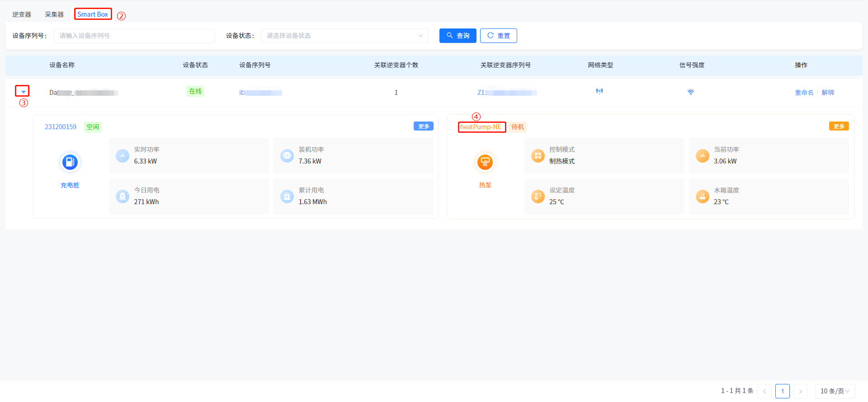Open the 10 条/页 page size dropdown
The width and height of the screenshot is (868, 402).
(835, 391)
